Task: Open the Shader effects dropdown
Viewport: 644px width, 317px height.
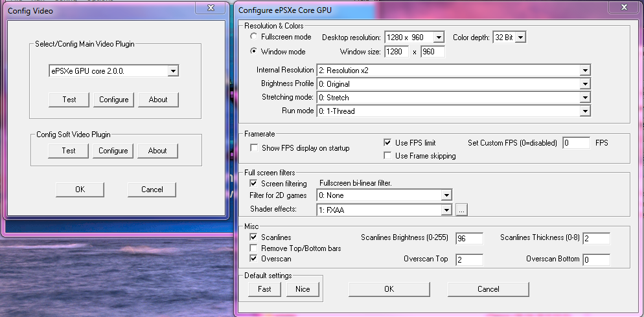Action: [446, 210]
